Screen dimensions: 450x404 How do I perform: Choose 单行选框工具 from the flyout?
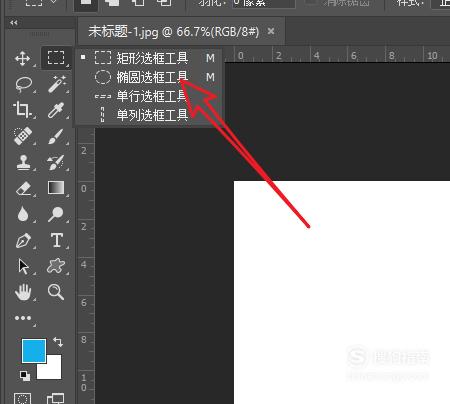pyautogui.click(x=148, y=96)
